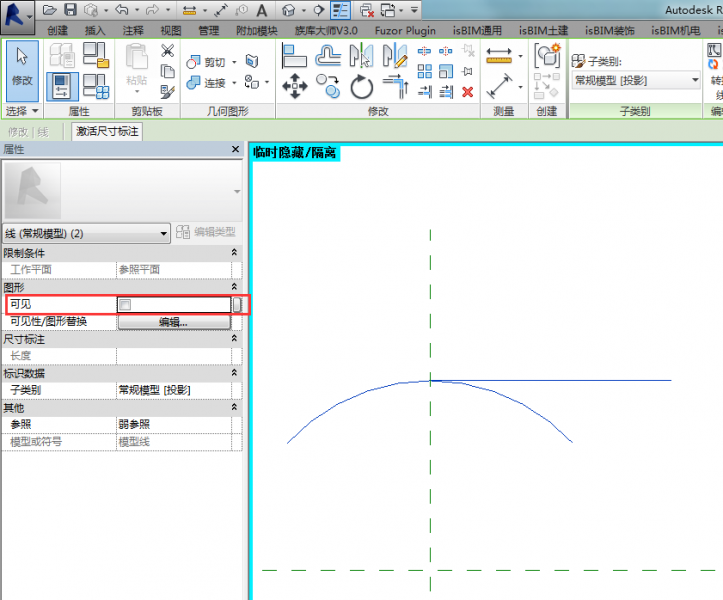Image resolution: width=723 pixels, height=600 pixels.
Task: Click the Rotate tool icon
Action: point(362,87)
